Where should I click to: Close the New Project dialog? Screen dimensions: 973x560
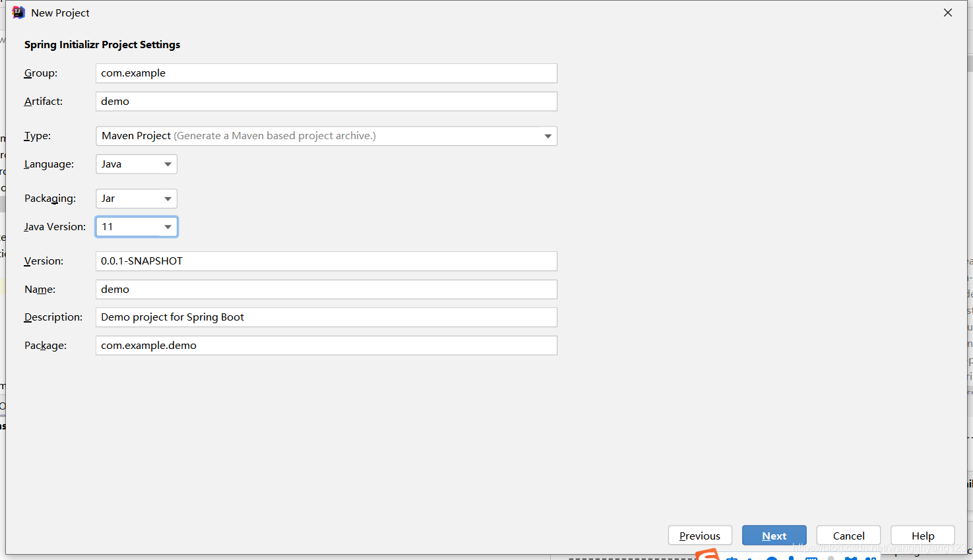(948, 13)
